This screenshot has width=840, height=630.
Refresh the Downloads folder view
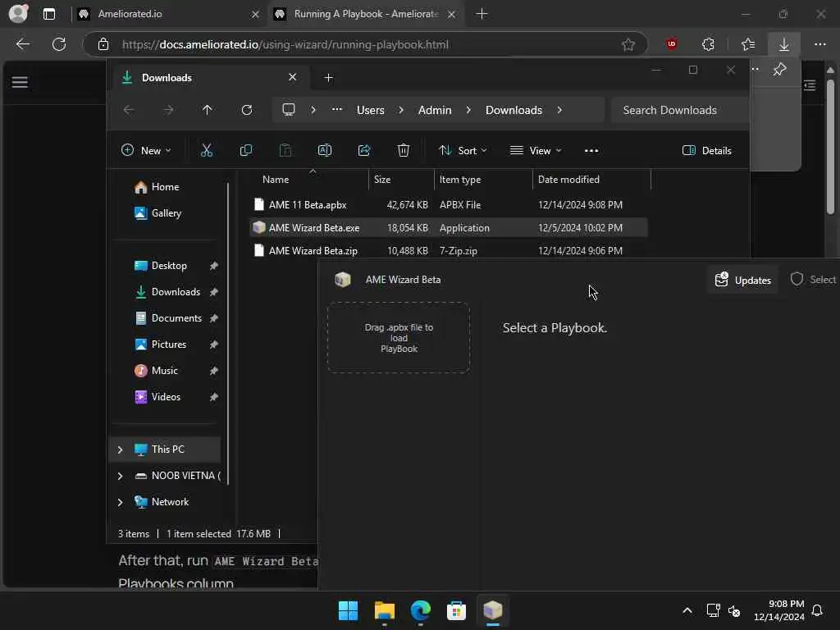(x=247, y=110)
